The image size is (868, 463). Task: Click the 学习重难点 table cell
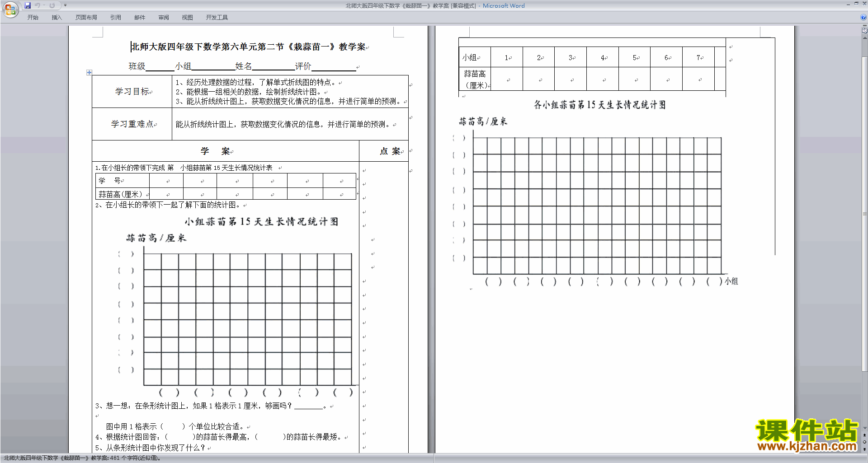(132, 124)
